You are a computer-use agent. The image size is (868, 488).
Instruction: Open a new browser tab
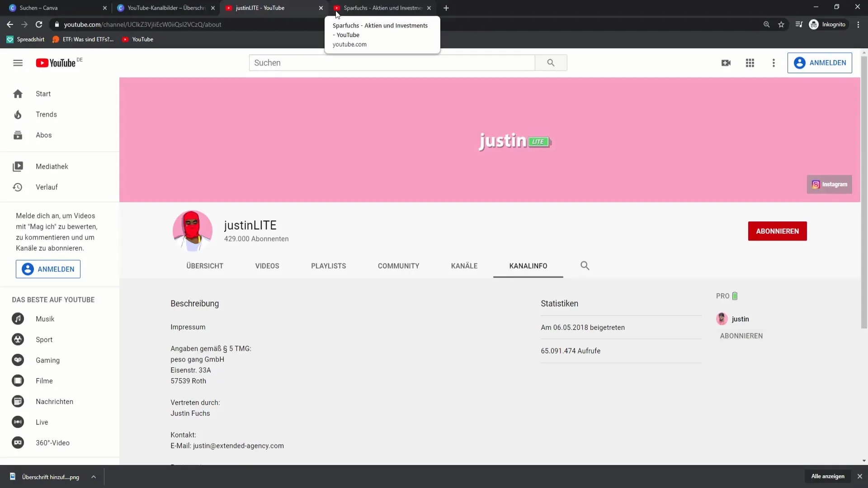(x=446, y=8)
